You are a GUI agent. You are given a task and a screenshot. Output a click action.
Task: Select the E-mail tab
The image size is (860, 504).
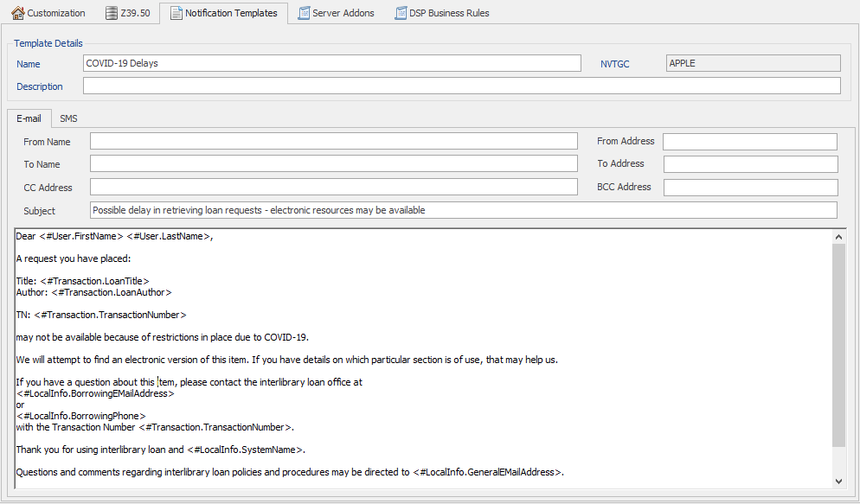(x=29, y=118)
